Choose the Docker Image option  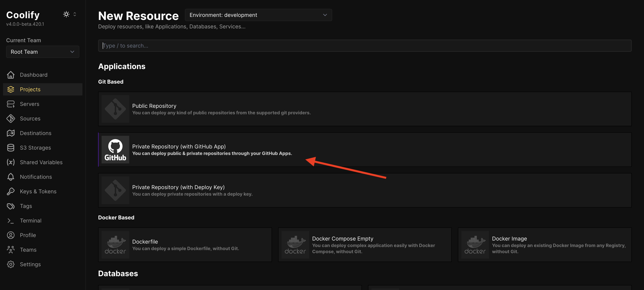click(x=545, y=245)
